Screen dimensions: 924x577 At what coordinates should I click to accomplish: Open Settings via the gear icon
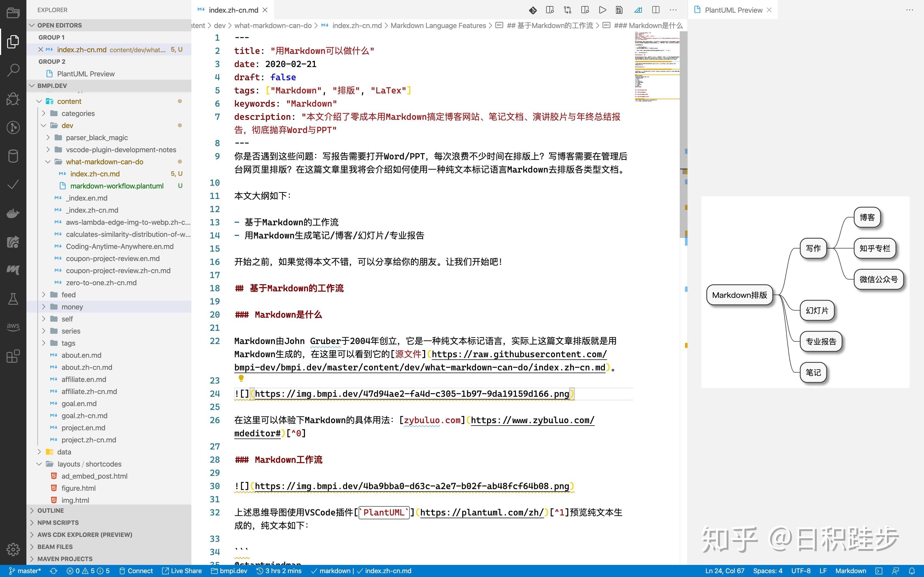point(13,550)
